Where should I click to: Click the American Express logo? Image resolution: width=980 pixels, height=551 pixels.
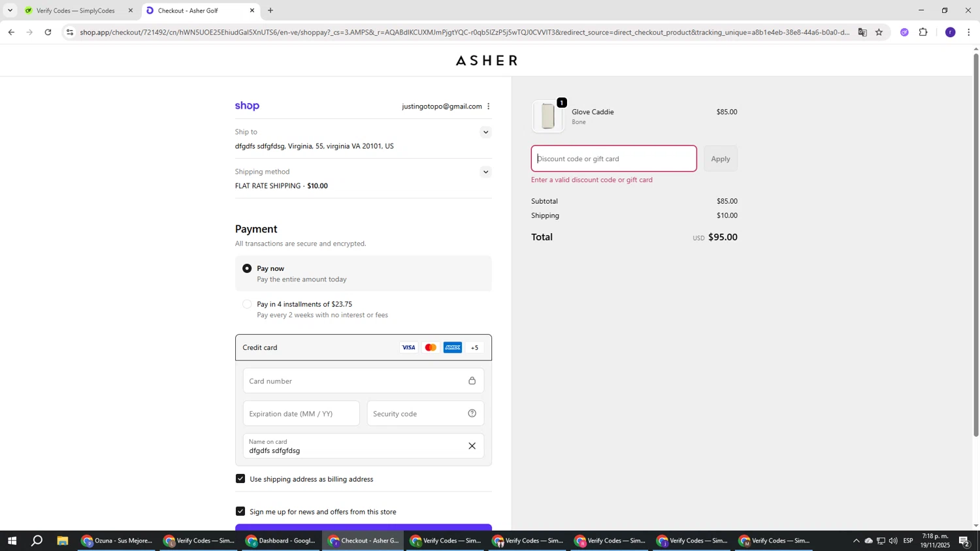(453, 347)
